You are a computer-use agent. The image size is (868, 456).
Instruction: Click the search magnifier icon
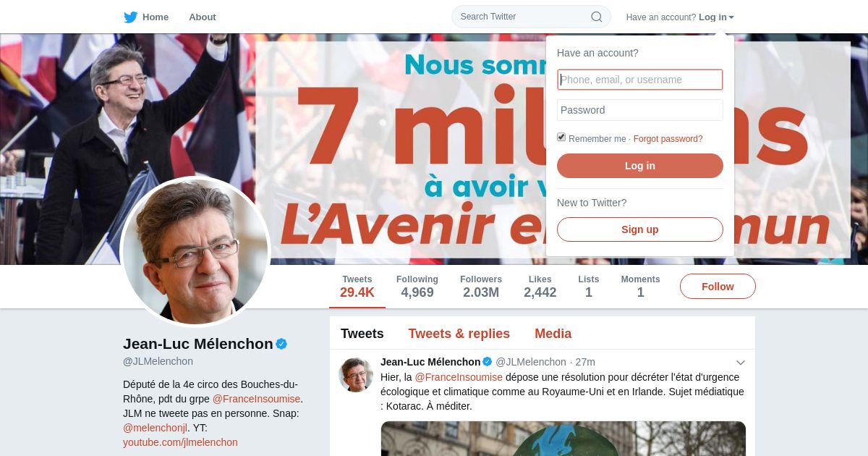tap(597, 17)
